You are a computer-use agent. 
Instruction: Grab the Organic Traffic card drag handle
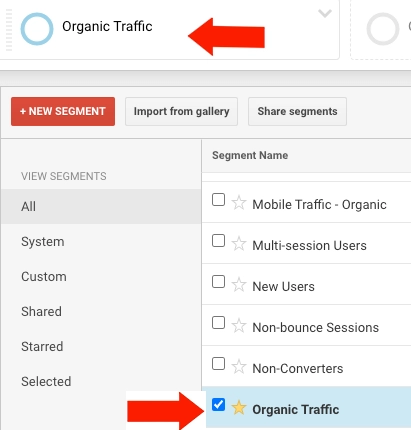point(9,30)
